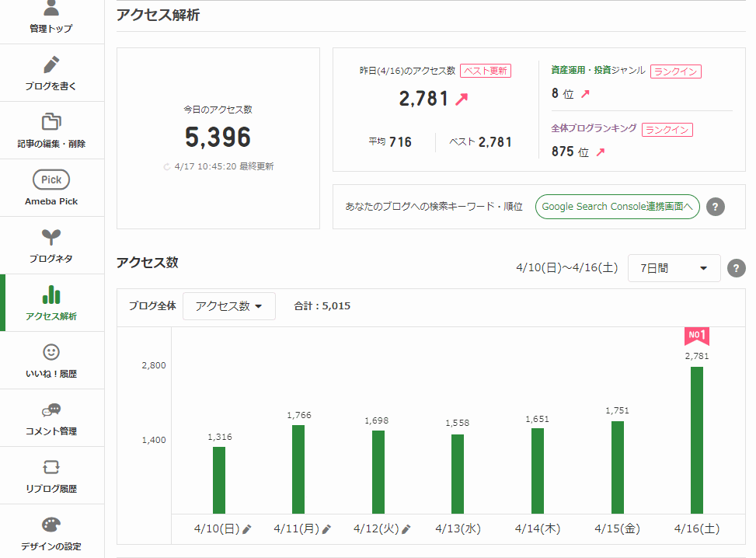Click 1,558 bar value label
This screenshot has width=756, height=558.
pyautogui.click(x=458, y=423)
